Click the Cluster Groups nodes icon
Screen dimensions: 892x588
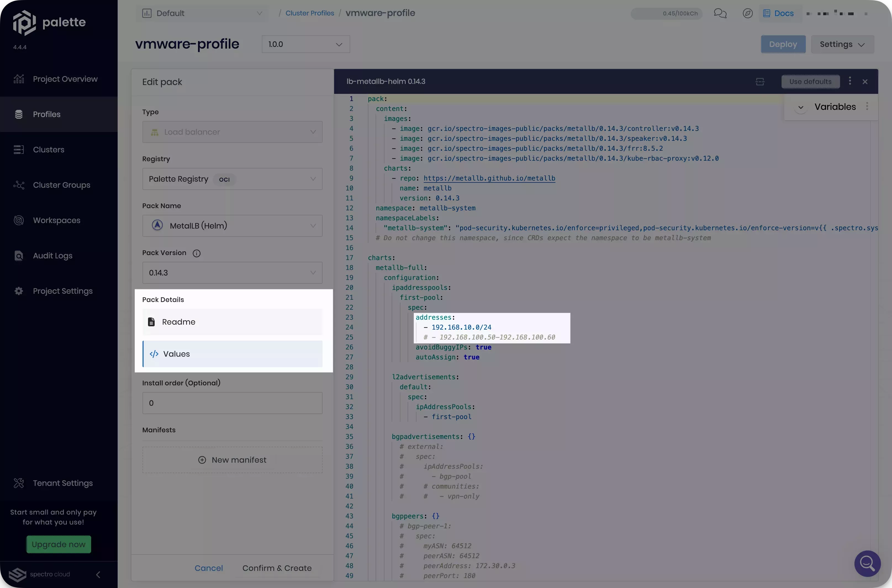19,185
